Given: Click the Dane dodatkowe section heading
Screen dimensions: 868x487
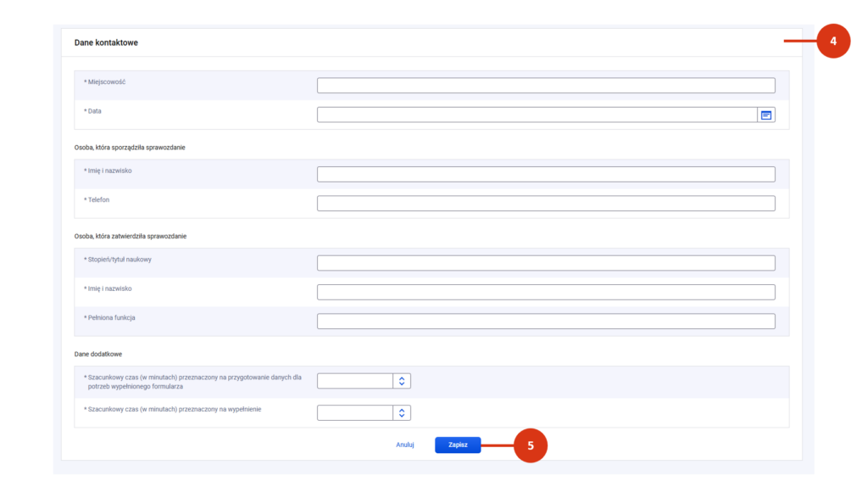Looking at the screenshot, I should (x=98, y=354).
